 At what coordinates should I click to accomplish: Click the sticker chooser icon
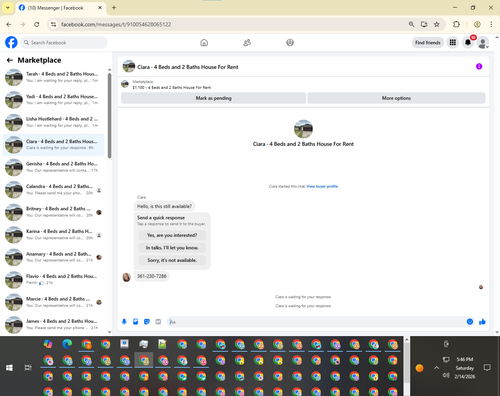point(147,322)
